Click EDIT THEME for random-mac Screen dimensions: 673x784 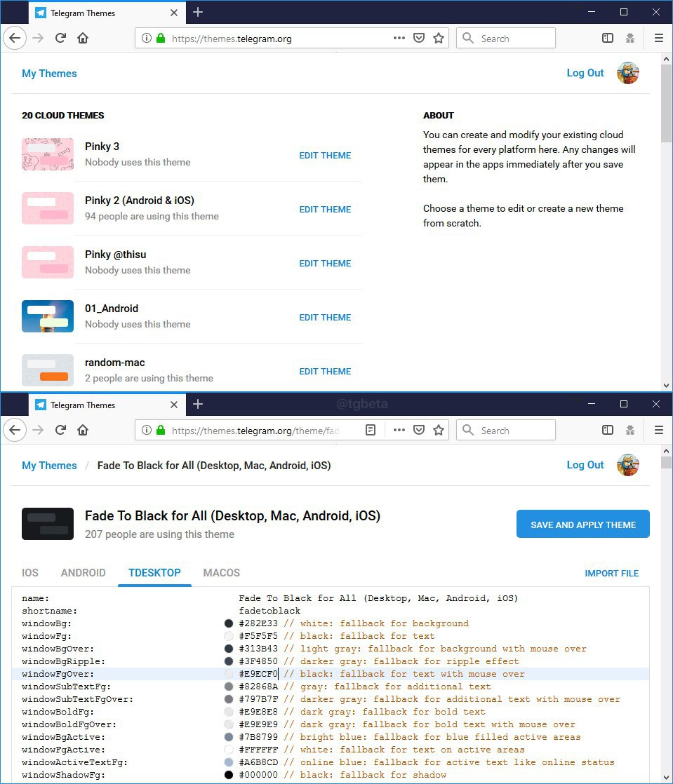[325, 372]
